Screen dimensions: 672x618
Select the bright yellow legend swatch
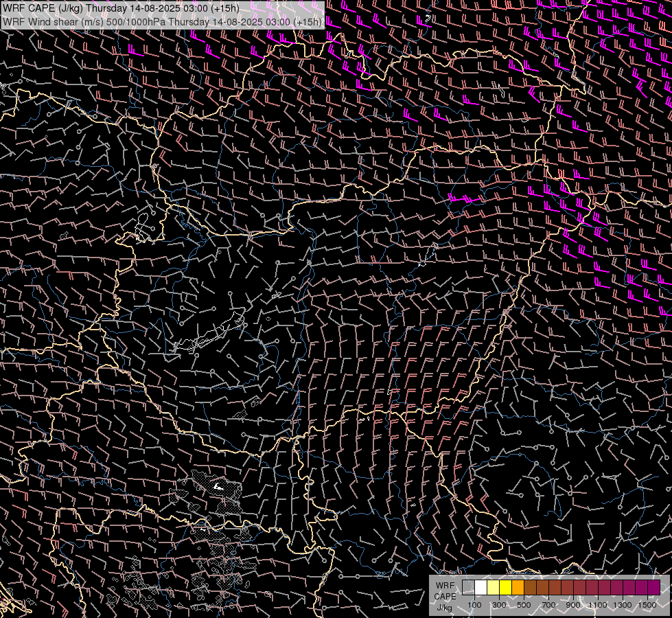(505, 588)
